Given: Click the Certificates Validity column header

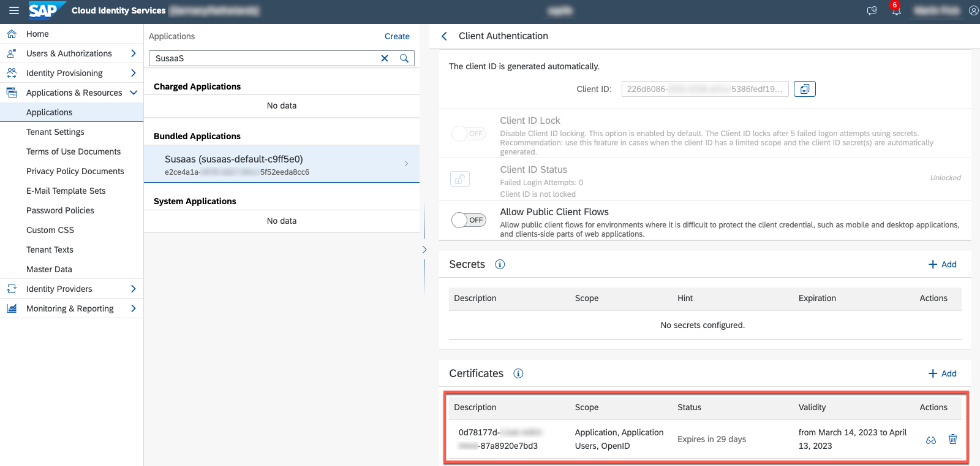Looking at the screenshot, I should 812,407.
